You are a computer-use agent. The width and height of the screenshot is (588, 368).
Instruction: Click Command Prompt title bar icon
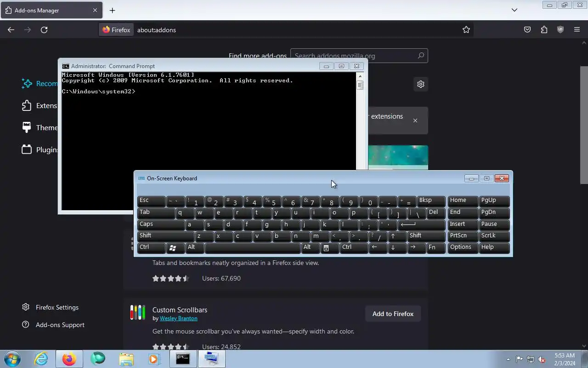pos(66,66)
